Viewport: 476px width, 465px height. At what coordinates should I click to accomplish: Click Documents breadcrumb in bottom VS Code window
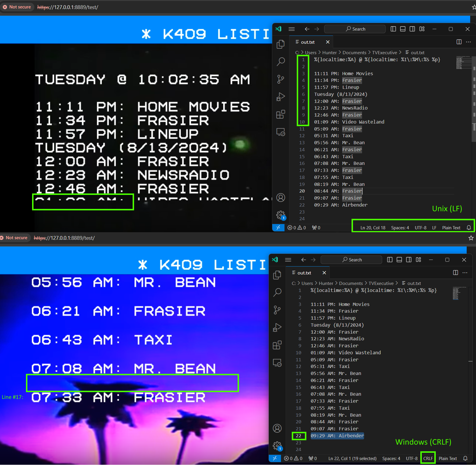[351, 283]
